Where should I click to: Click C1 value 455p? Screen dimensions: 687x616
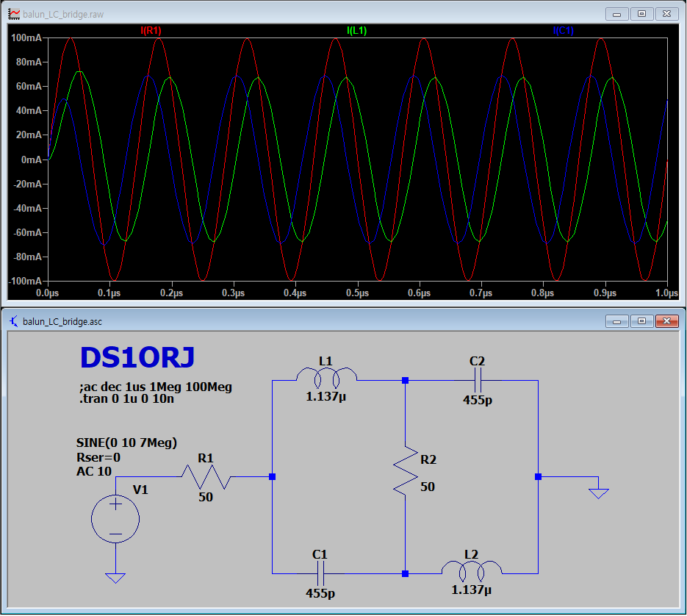[x=320, y=593]
